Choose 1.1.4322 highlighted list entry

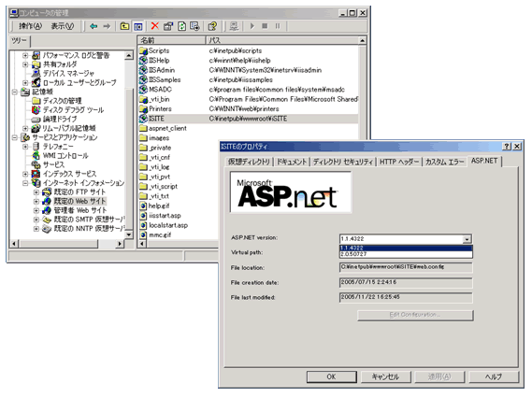pyautogui.click(x=406, y=248)
